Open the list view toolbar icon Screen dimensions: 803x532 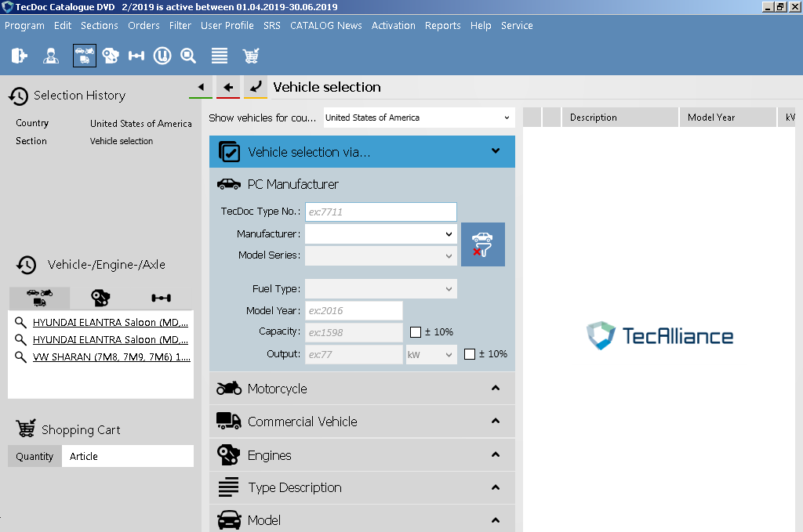click(x=220, y=56)
